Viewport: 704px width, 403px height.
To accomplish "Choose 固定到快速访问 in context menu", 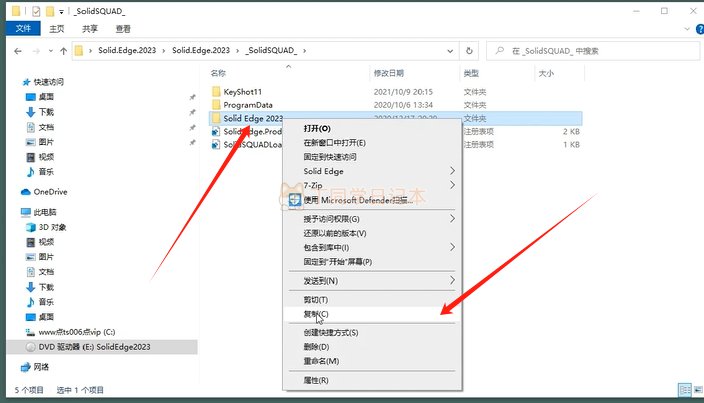I will click(x=330, y=157).
